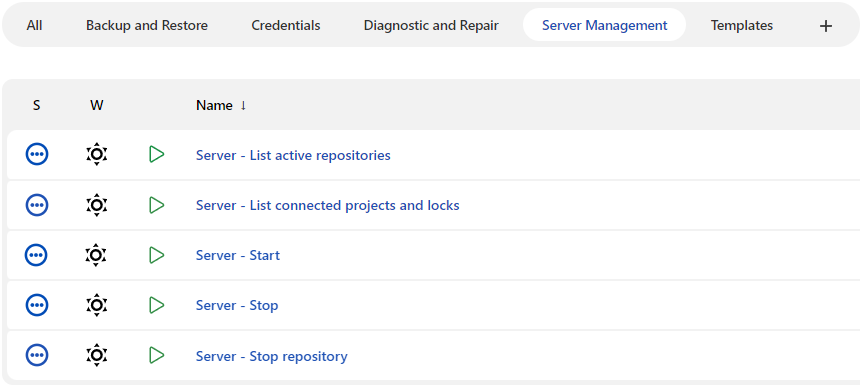Switch to the Backup and Restore tab
The width and height of the screenshot is (860, 386).
(x=147, y=25)
